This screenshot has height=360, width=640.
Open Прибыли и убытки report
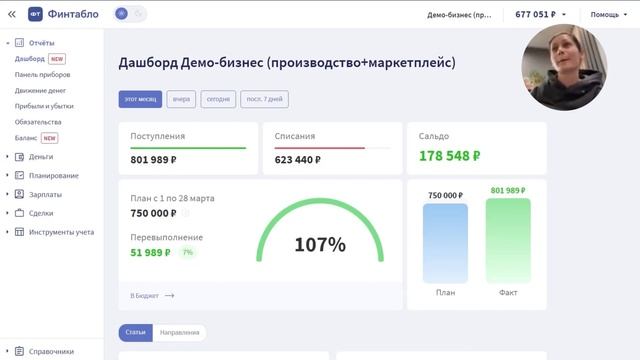pos(44,106)
